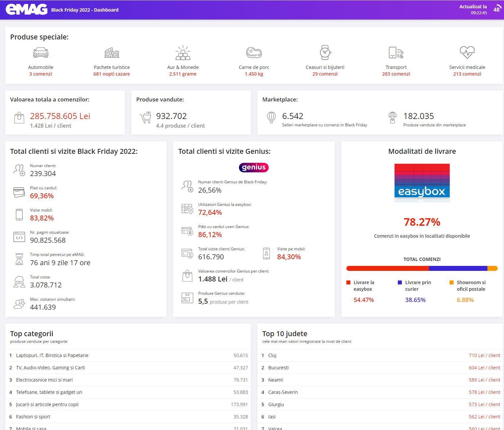
Task: Select the Jucarii si articole pentru copii row
Action: pos(128,404)
